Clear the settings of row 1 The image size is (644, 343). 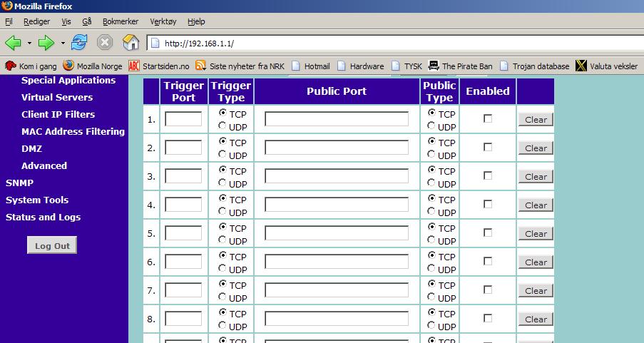click(x=536, y=120)
